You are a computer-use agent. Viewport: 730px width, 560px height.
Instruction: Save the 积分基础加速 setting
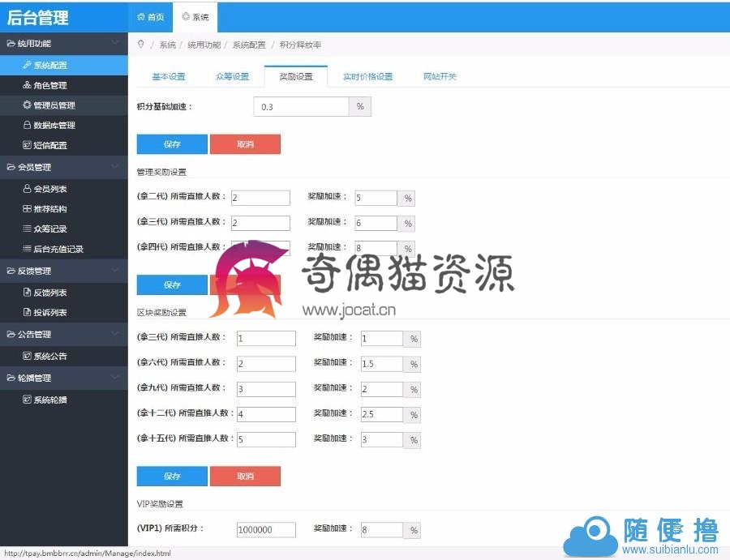point(172,144)
